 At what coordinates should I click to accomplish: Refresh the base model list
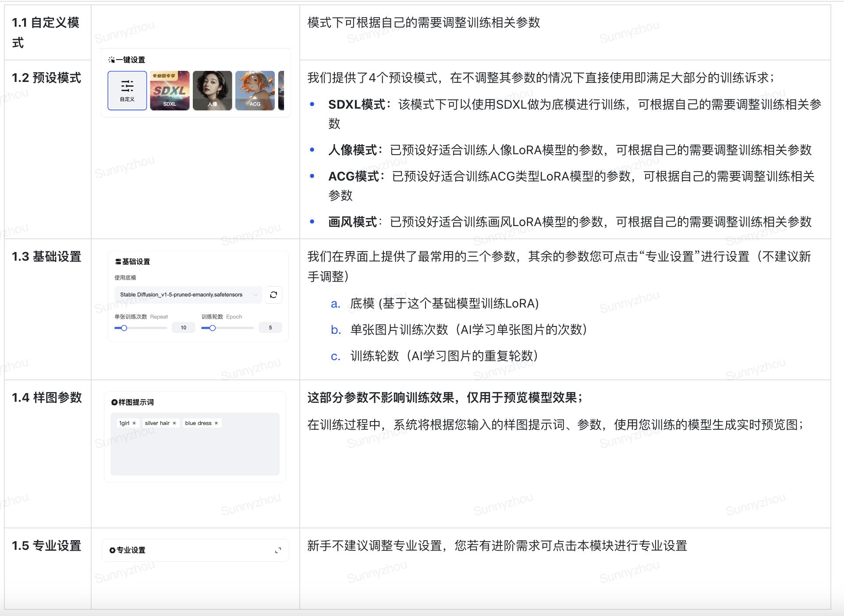coord(273,295)
